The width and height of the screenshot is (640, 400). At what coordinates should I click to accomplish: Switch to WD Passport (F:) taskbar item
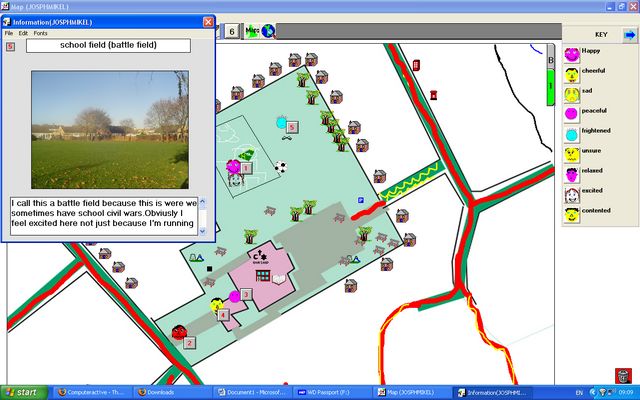point(333,392)
